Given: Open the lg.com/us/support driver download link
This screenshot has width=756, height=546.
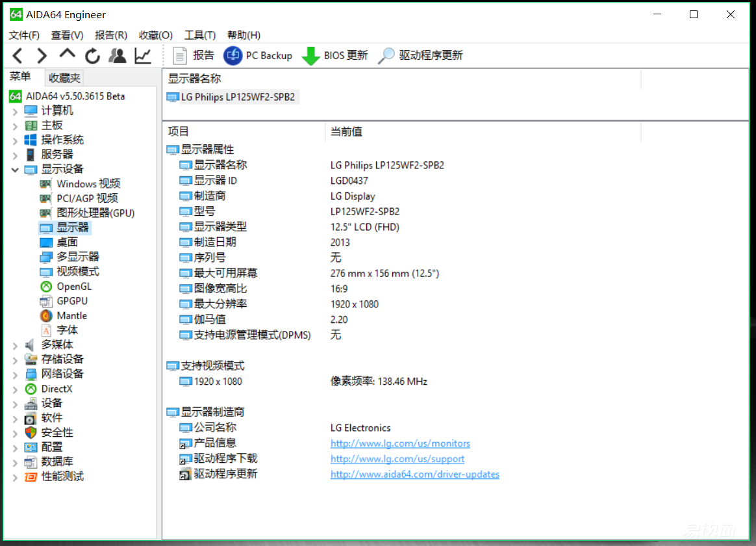Looking at the screenshot, I should pos(397,459).
